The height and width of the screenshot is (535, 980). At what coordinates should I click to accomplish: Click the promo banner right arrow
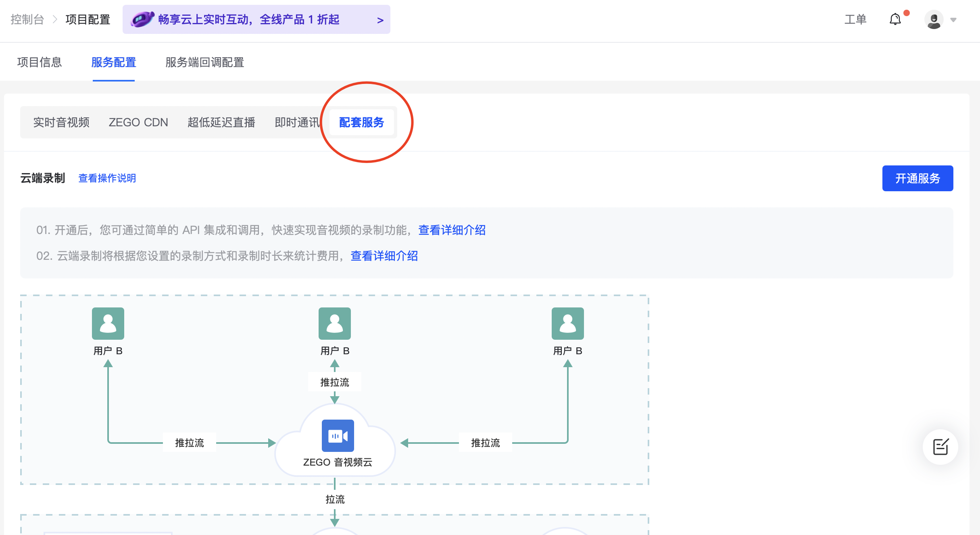click(x=380, y=20)
